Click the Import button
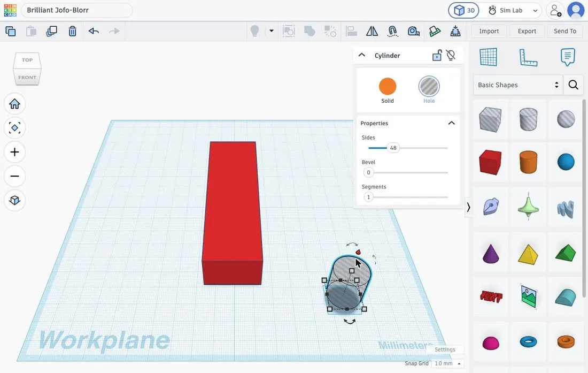This screenshot has height=373, width=588. click(489, 31)
